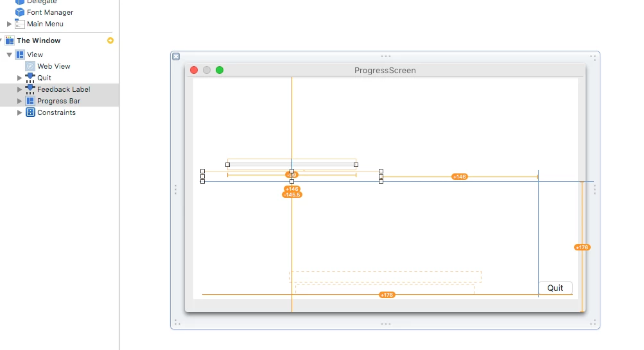
Task: Select the Constraints grid icon
Action: (x=30, y=112)
